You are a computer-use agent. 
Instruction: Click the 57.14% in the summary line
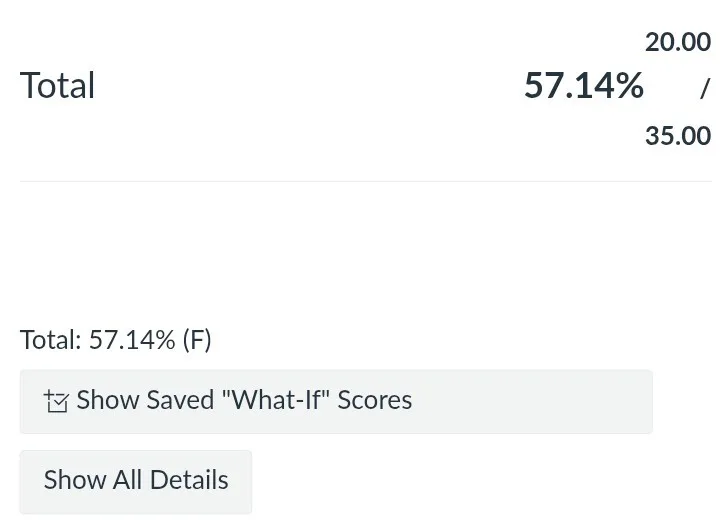tap(132, 340)
